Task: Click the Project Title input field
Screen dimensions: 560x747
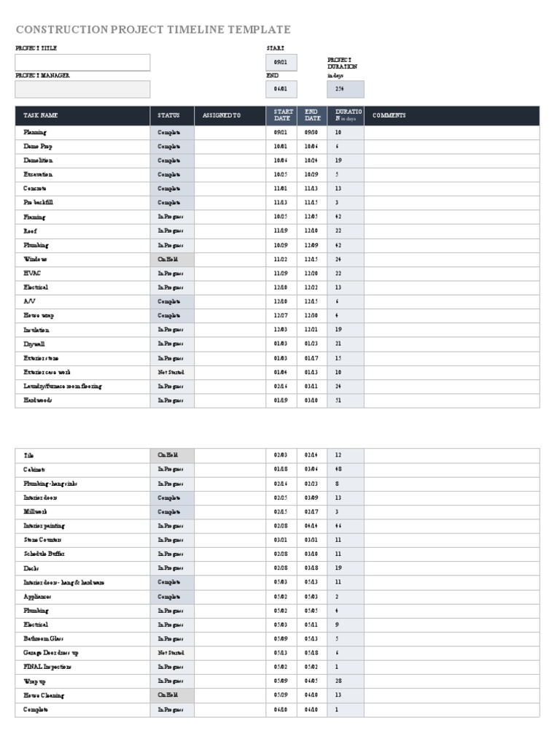Action: click(82, 63)
